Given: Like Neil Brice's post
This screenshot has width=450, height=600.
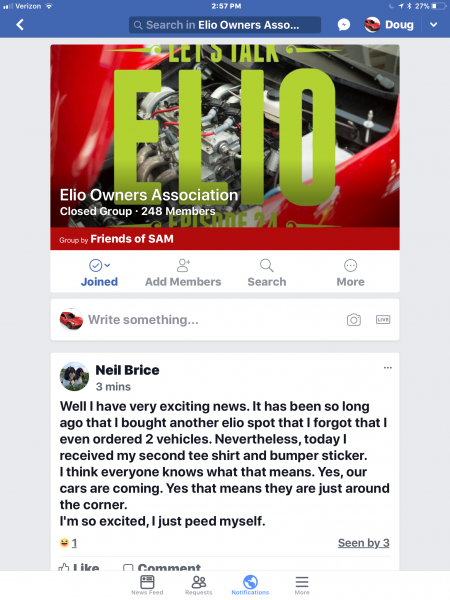Looking at the screenshot, I should click(79, 567).
